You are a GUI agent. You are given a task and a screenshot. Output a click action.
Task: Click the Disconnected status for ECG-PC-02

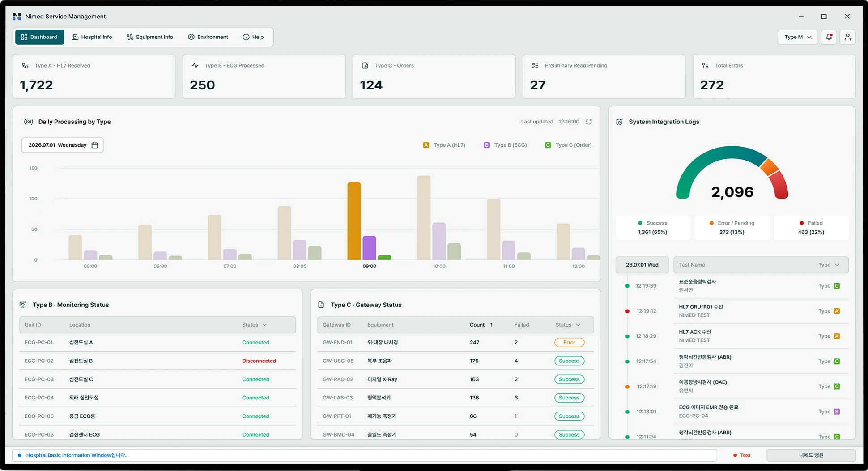click(259, 361)
